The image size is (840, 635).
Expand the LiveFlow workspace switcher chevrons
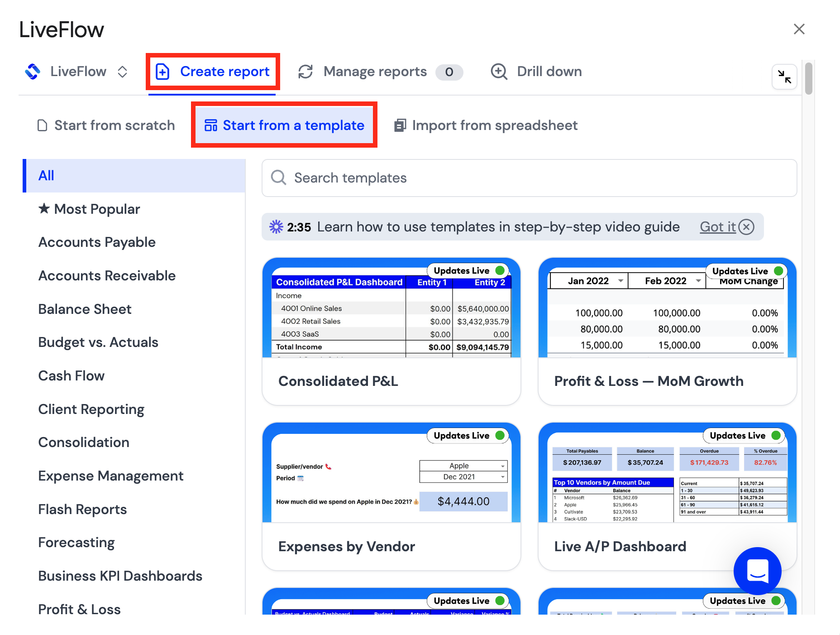122,72
